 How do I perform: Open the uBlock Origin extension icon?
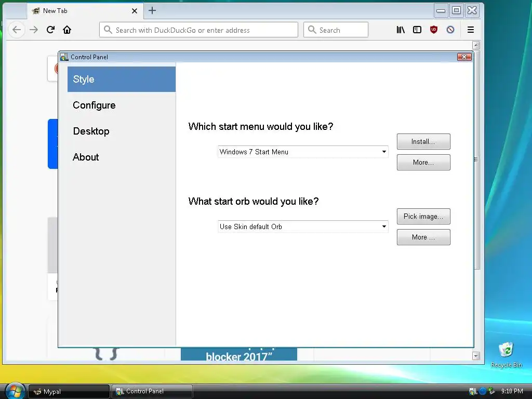[434, 30]
